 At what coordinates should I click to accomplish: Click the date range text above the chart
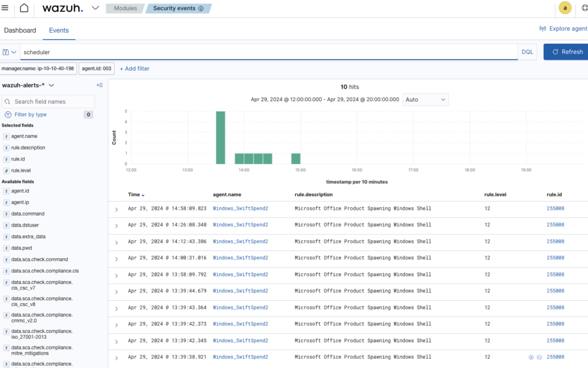325,99
